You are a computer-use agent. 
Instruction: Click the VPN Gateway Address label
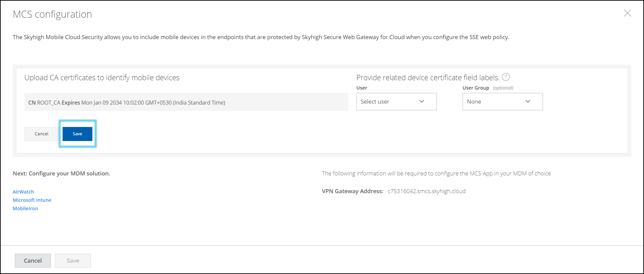(x=352, y=191)
